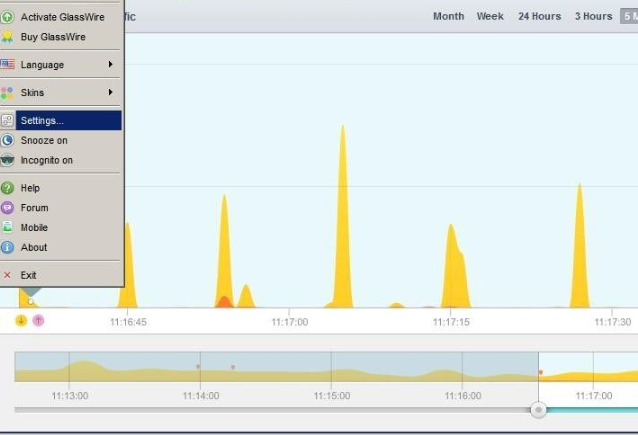Choose Exit from the menu
Image resolution: width=638 pixels, height=435 pixels.
[x=28, y=275]
